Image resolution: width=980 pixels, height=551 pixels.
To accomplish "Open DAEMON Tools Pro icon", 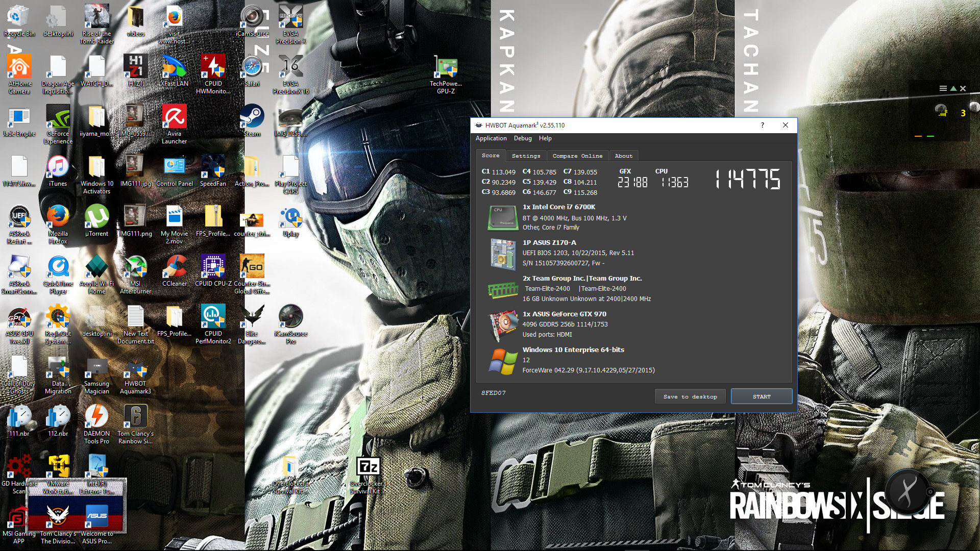I will pyautogui.click(x=97, y=424).
